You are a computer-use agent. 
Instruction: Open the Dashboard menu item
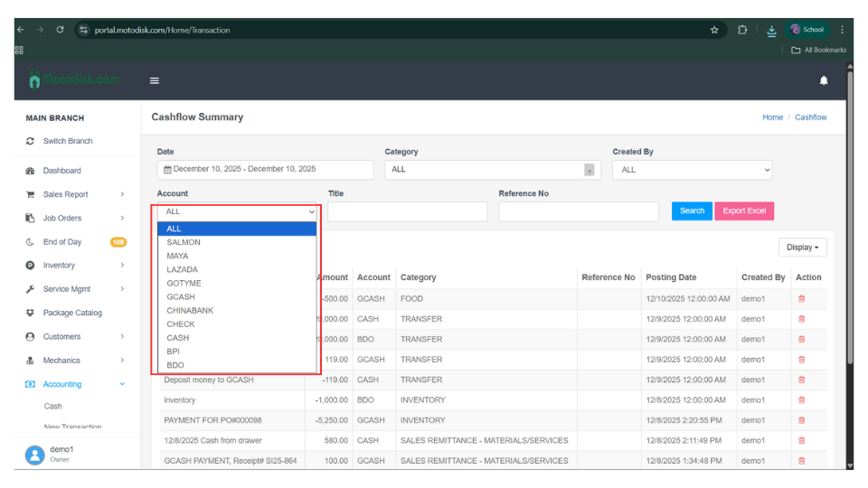tap(61, 171)
